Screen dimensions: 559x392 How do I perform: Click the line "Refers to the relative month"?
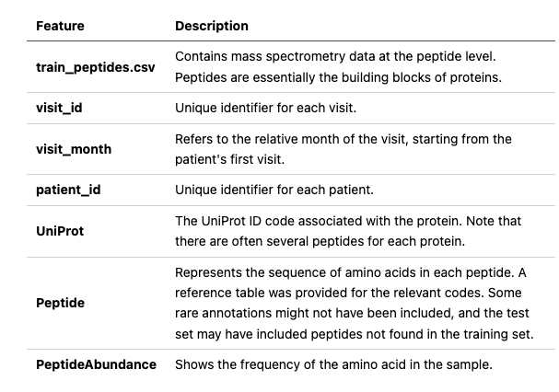(x=343, y=139)
